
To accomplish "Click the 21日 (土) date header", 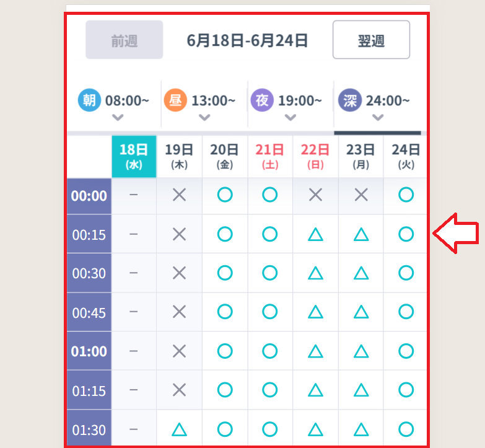I will tap(269, 156).
